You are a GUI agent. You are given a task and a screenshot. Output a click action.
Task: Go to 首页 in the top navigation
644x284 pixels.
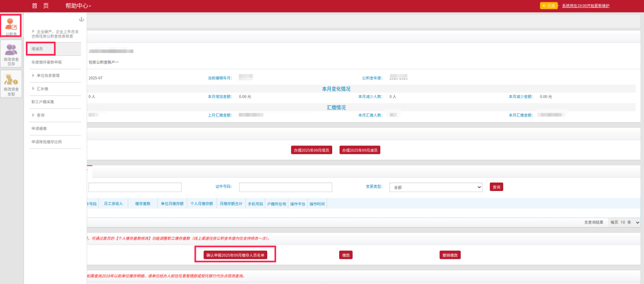tap(40, 6)
